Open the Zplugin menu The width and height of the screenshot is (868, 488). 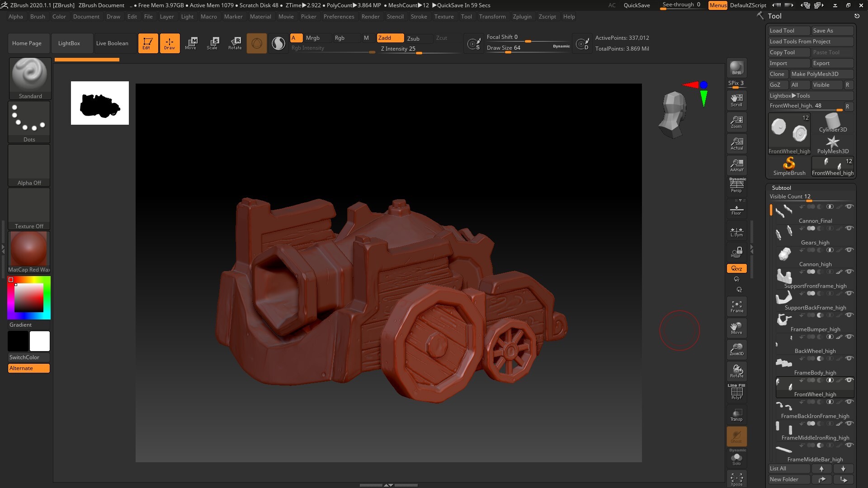(522, 17)
